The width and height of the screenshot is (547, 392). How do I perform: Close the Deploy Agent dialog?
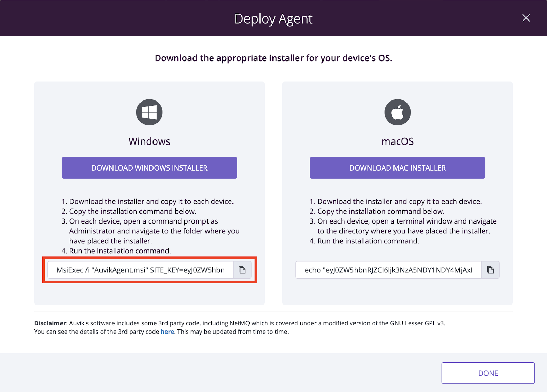pyautogui.click(x=526, y=18)
